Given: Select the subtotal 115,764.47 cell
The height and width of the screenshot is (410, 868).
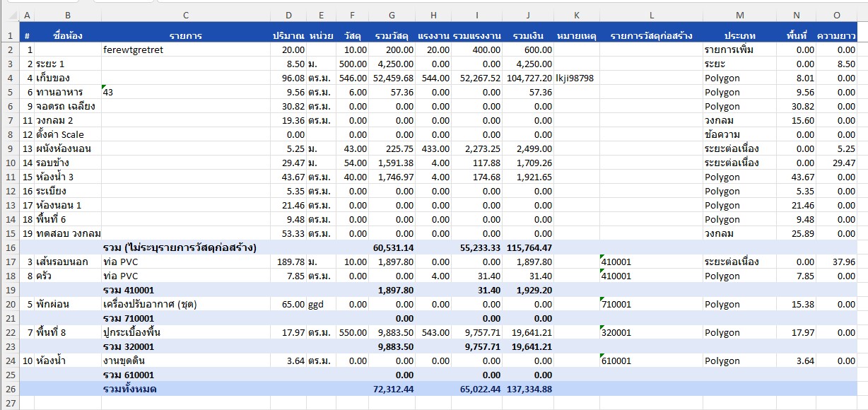Looking at the screenshot, I should click(529, 247).
